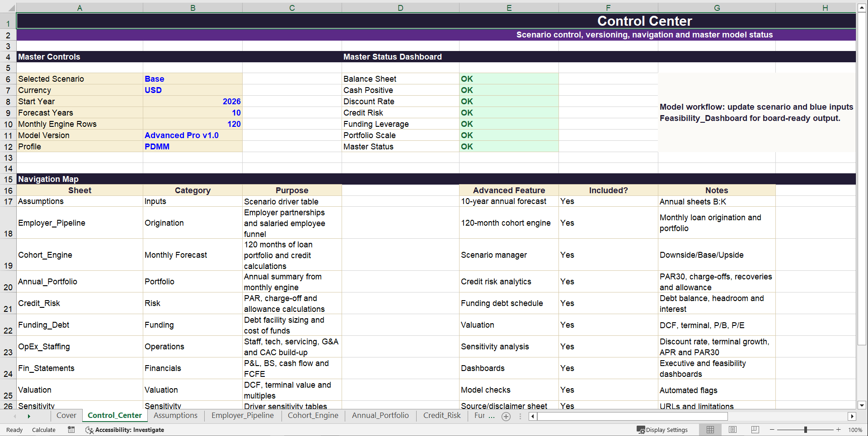Open the Cover sheet tab
This screenshot has height=436, width=868.
coord(66,415)
